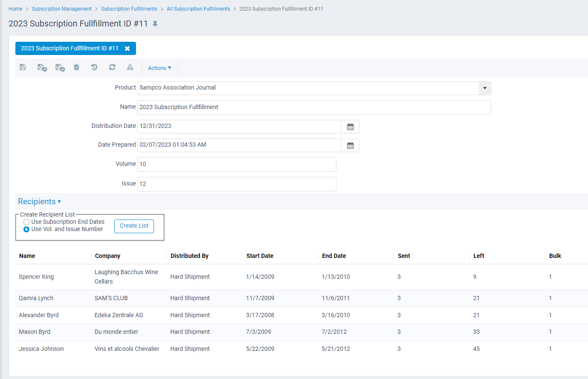Image resolution: width=588 pixels, height=379 pixels.
Task: Sort by the Left column header
Action: [x=479, y=256]
